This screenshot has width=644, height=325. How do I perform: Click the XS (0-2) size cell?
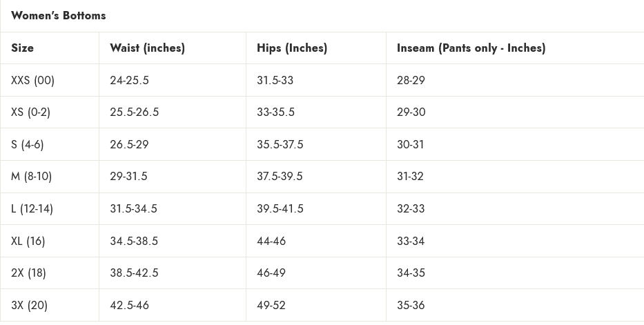[x=31, y=112]
